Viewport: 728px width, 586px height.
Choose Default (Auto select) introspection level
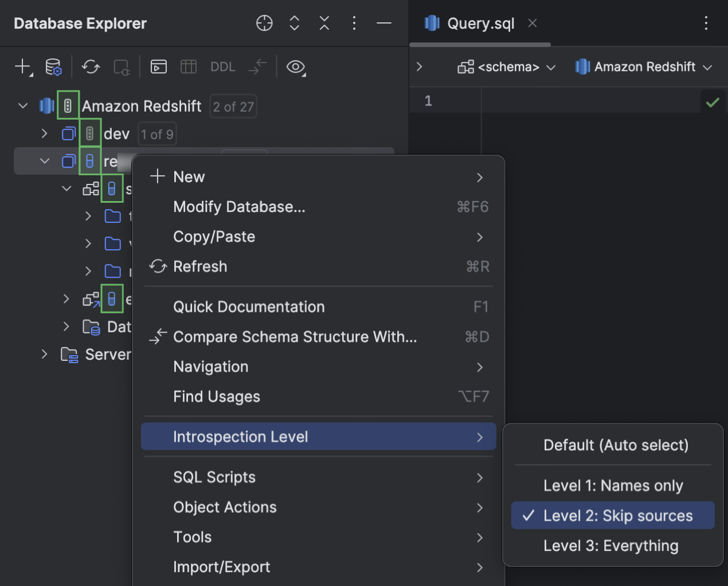(x=616, y=445)
